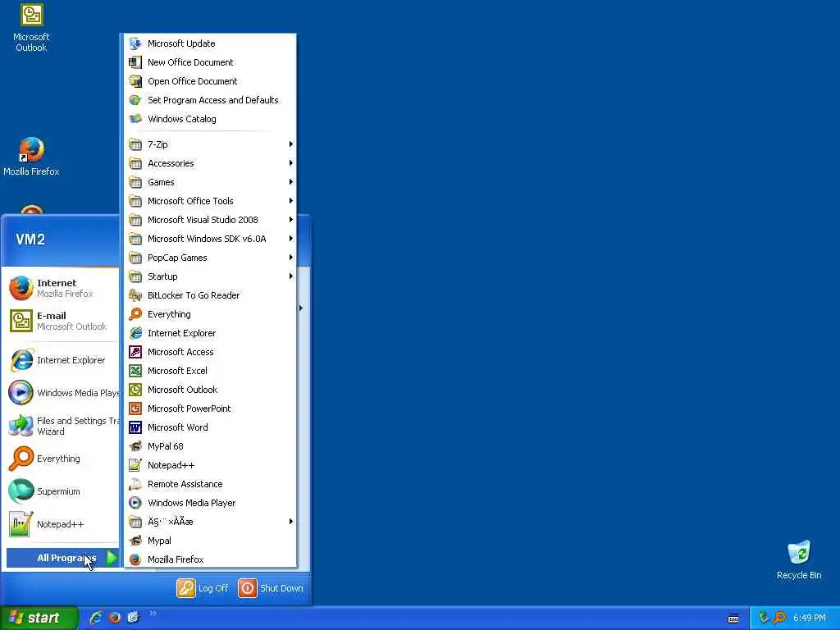This screenshot has height=630, width=840.
Task: Open Internet Mozilla Firefox pinned item
Action: (x=62, y=288)
